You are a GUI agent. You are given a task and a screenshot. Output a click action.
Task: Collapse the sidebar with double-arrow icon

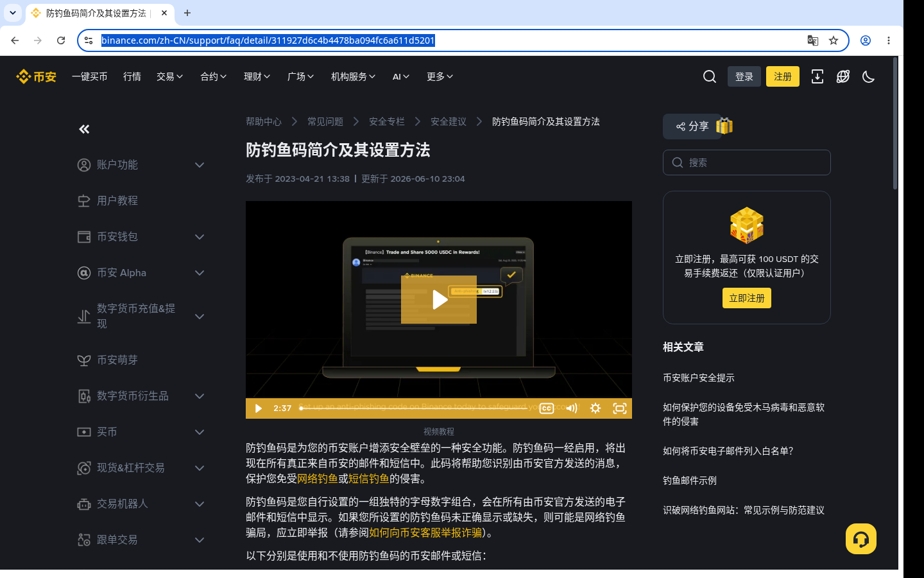coord(84,129)
